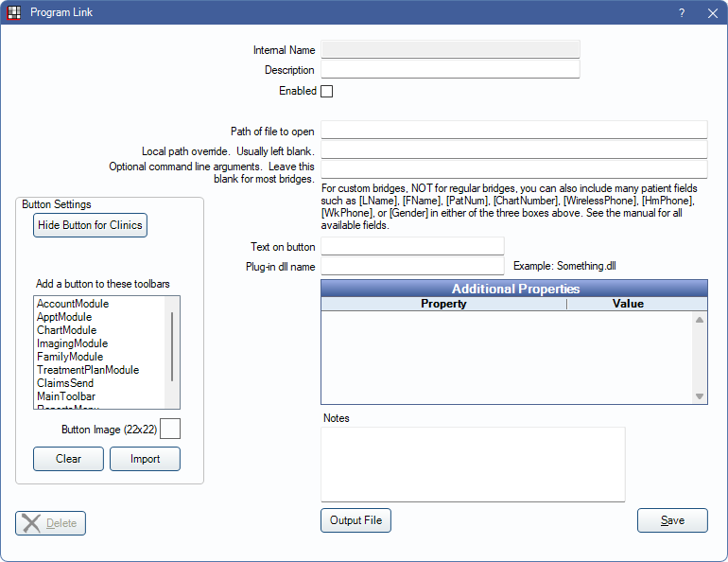
Task: Focus the Path of file to open field
Action: (513, 131)
